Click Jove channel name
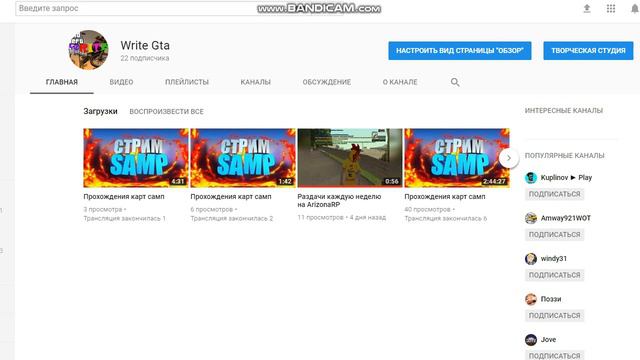640x360 pixels. [548, 339]
